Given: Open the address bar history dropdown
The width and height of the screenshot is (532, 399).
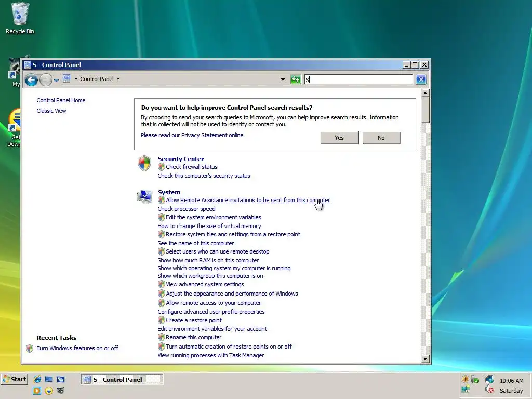Looking at the screenshot, I should (283, 79).
